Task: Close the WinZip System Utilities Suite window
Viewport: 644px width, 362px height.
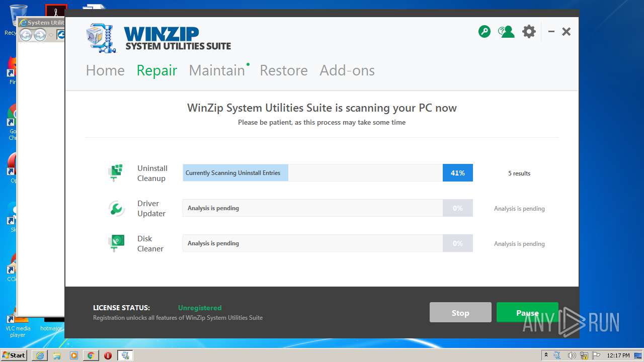Action: (567, 32)
